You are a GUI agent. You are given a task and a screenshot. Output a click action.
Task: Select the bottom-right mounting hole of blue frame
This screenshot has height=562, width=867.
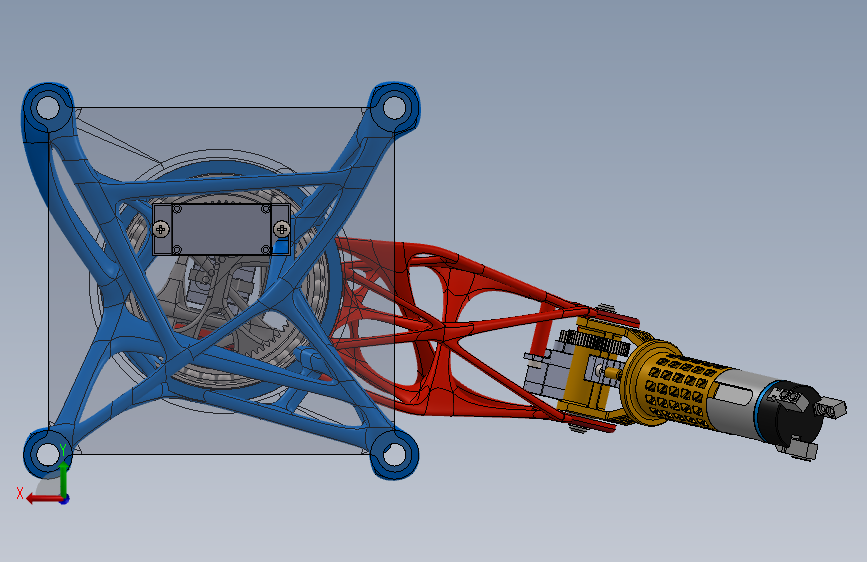(394, 455)
